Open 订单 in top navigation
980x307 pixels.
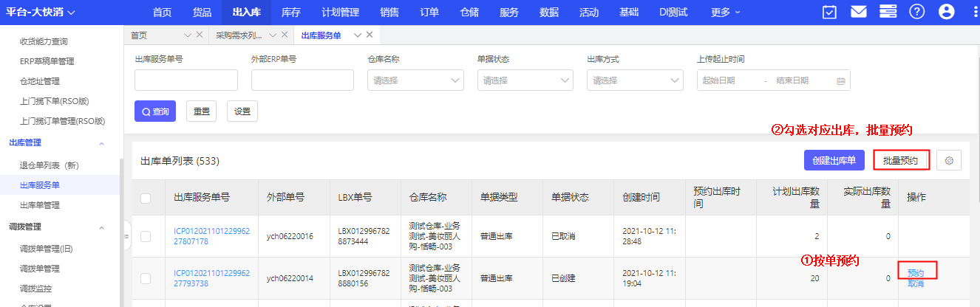(429, 12)
